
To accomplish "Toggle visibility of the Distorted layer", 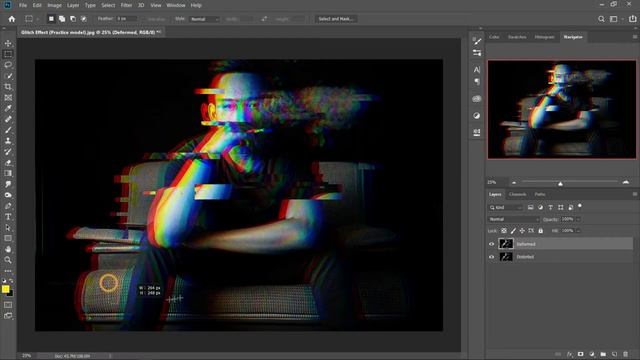I will [491, 257].
